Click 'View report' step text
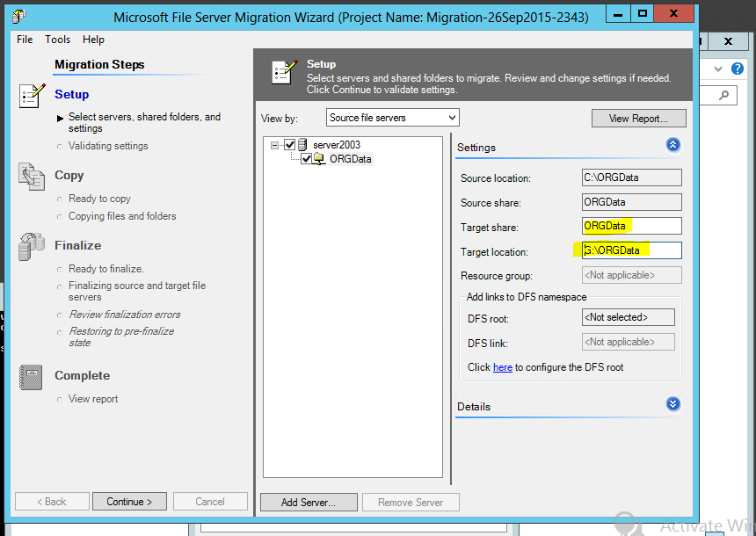Viewport: 756px width, 536px height. point(93,399)
